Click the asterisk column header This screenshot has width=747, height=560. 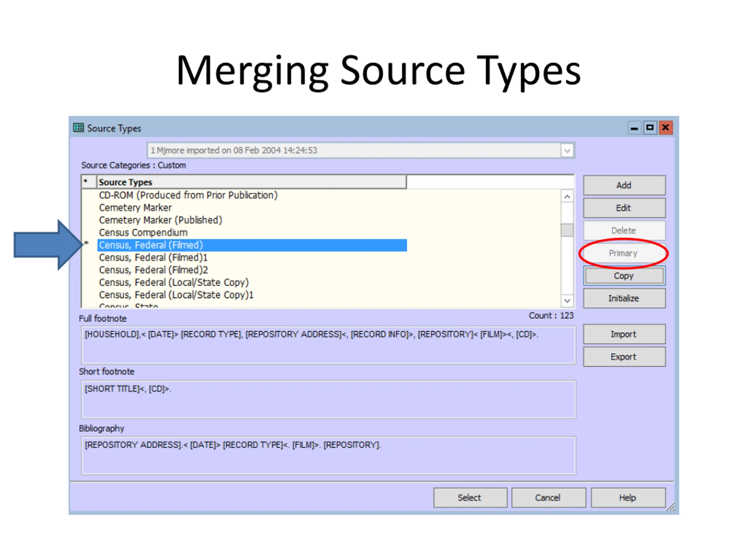point(89,182)
